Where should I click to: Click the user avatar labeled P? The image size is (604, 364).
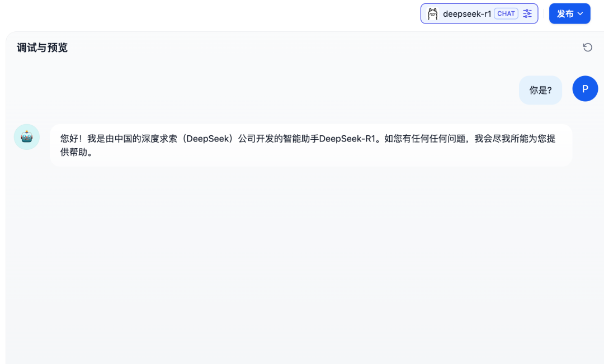[x=585, y=88]
